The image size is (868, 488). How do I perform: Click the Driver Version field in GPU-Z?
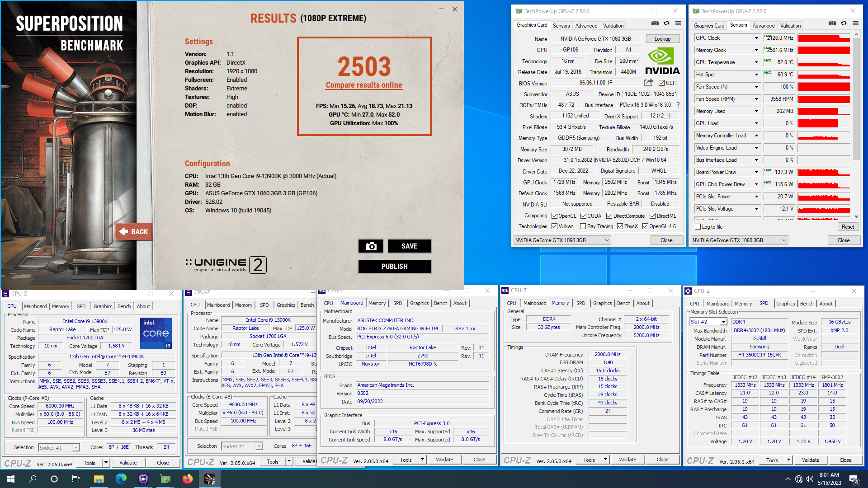point(614,160)
